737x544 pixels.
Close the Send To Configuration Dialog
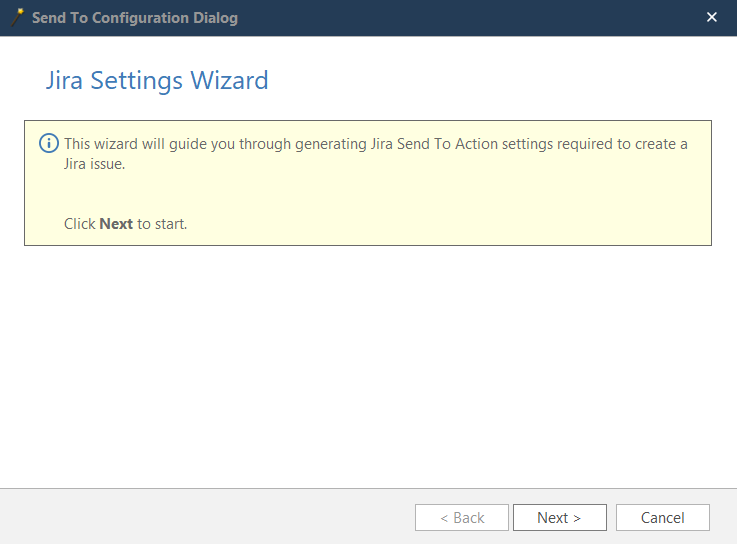pyautogui.click(x=712, y=18)
